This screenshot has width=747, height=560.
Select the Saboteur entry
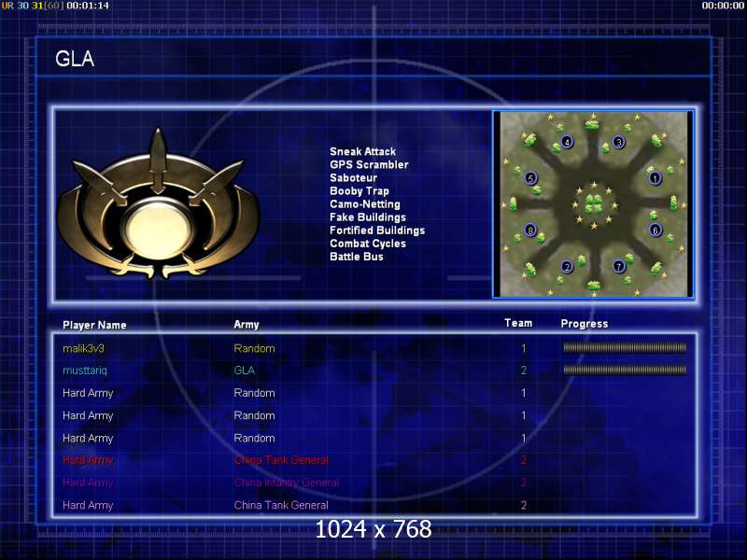tap(353, 177)
